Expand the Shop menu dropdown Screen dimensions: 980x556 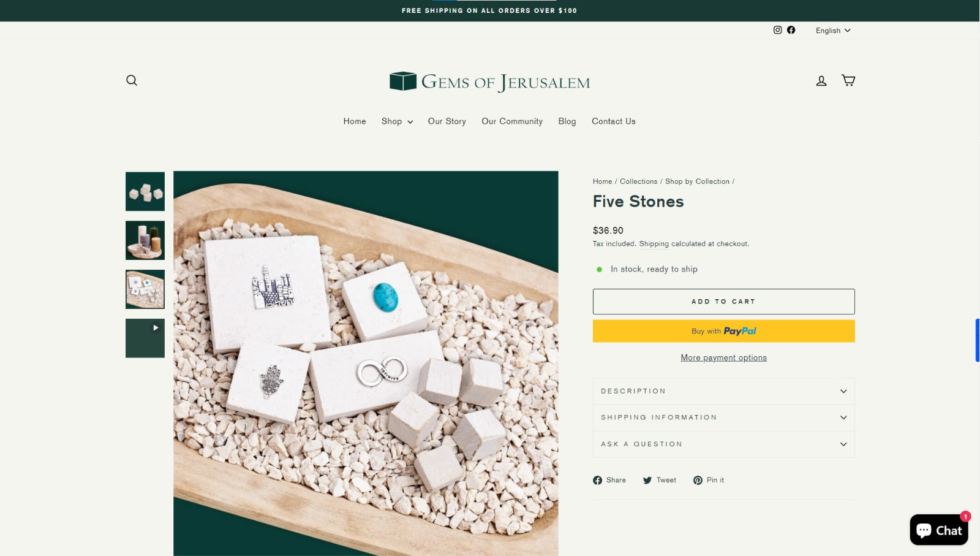[x=397, y=121]
